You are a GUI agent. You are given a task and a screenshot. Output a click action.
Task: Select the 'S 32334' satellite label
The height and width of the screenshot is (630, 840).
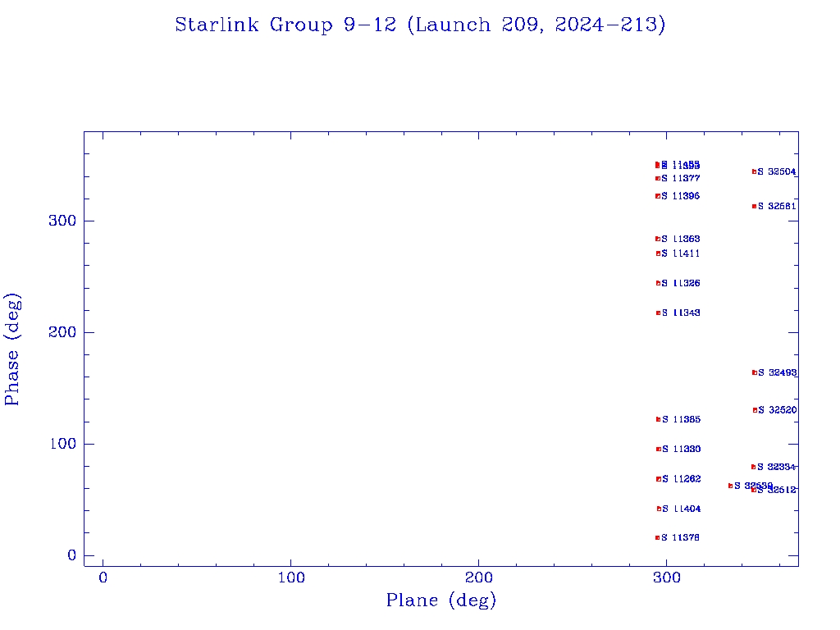pyautogui.click(x=777, y=467)
